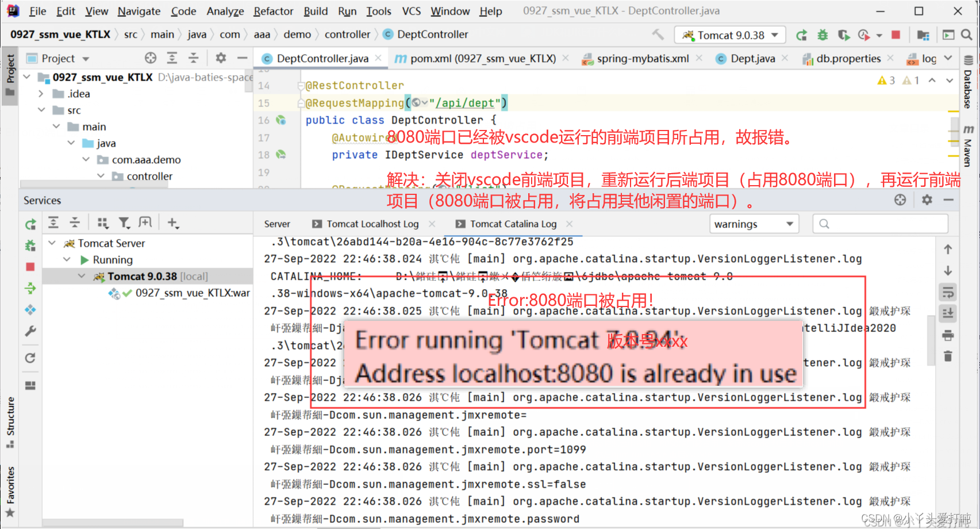This screenshot has height=529, width=980.
Task: Run with Coverage icon in main toolbar
Action: coord(843,35)
